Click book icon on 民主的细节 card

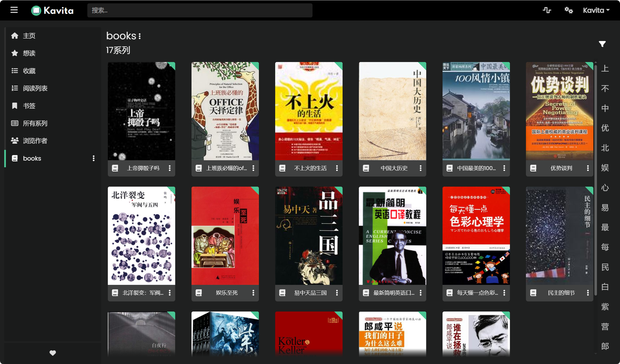point(533,293)
